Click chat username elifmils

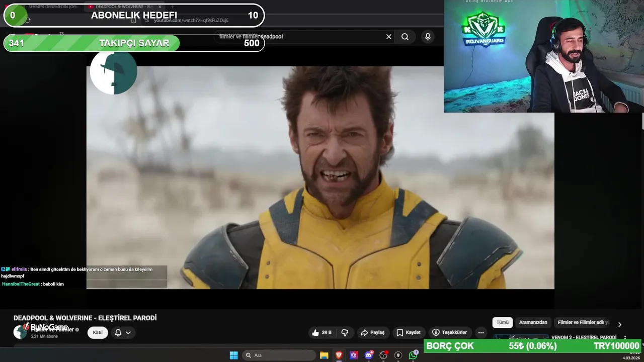click(x=19, y=269)
